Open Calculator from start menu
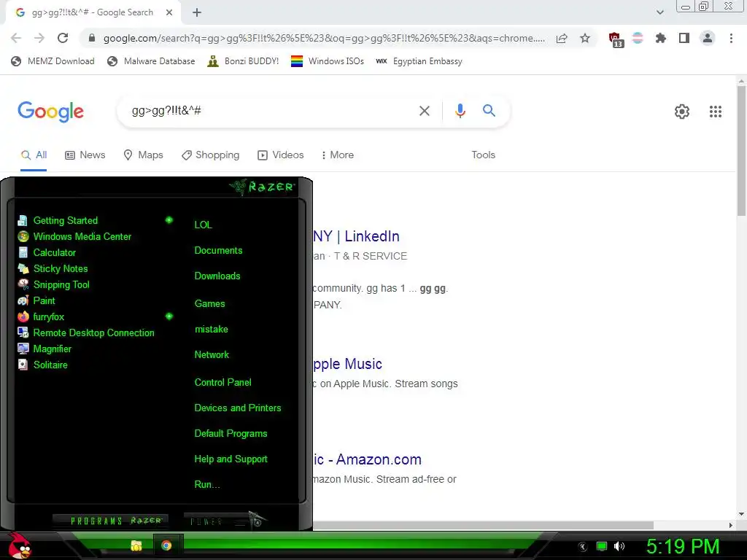 (x=47, y=252)
